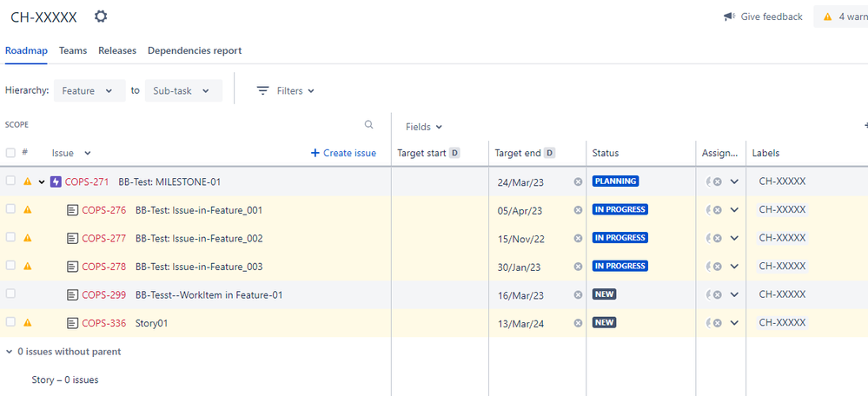
Task: Click the Create issue button
Action: click(343, 153)
